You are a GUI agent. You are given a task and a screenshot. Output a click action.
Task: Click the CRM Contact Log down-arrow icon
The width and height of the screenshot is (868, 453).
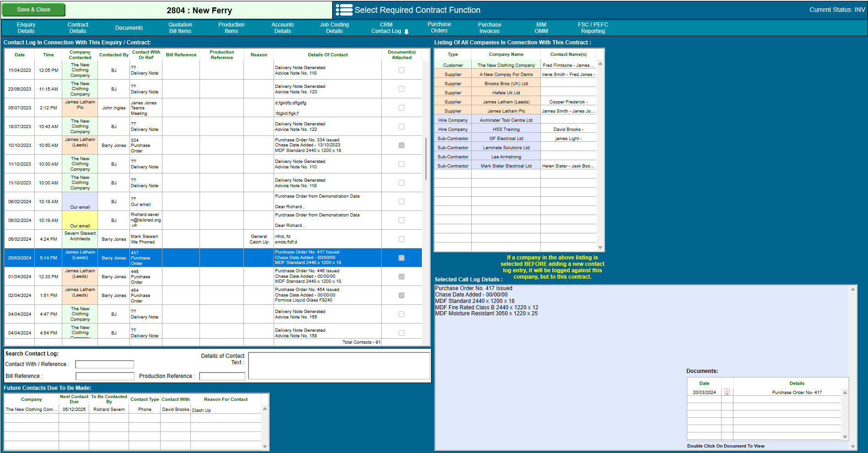click(x=406, y=32)
